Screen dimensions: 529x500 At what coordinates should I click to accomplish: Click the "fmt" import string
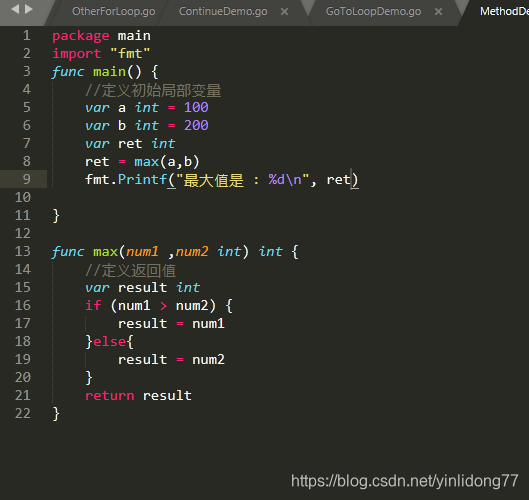[x=130, y=54]
